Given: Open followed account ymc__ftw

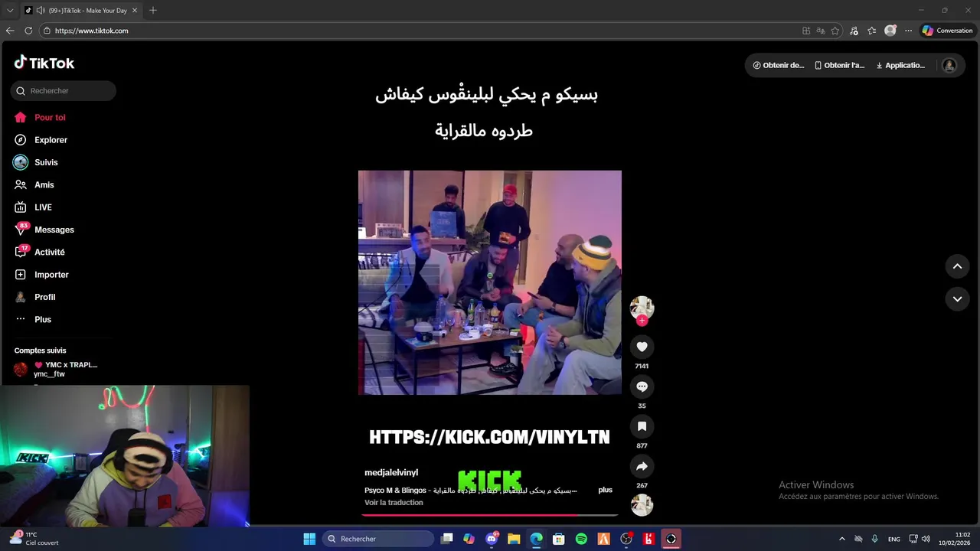Looking at the screenshot, I should 55,370.
